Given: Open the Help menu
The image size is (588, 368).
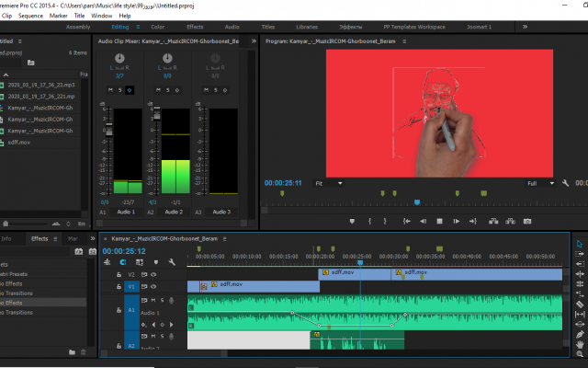Looking at the screenshot, I should [125, 16].
